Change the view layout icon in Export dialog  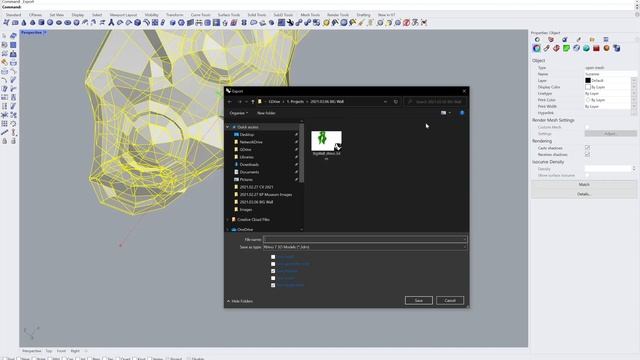(444, 113)
